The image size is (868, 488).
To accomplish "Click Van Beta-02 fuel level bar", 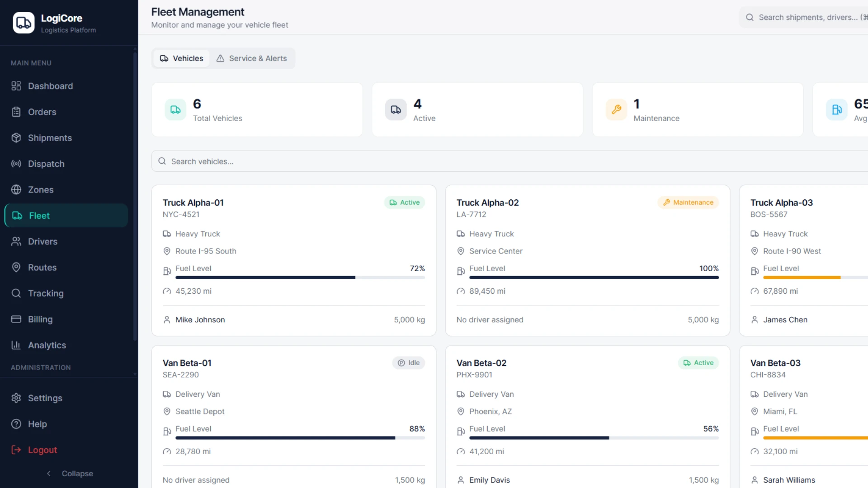I will pos(594,438).
